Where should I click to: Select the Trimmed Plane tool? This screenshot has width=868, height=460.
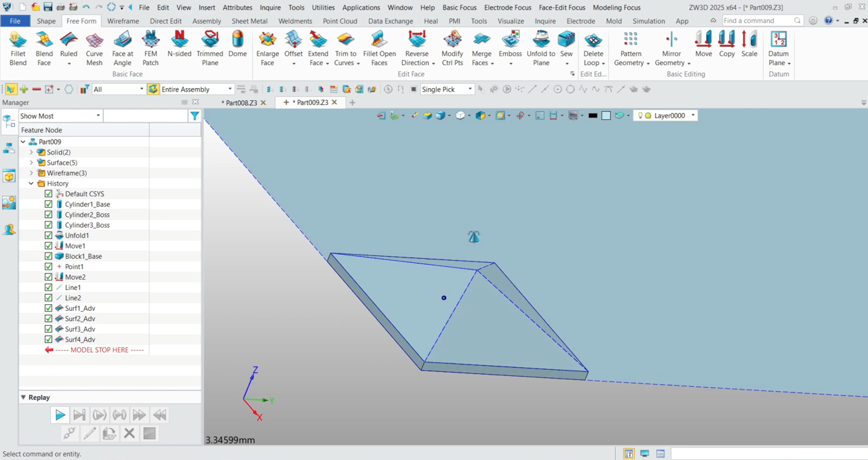(210, 47)
